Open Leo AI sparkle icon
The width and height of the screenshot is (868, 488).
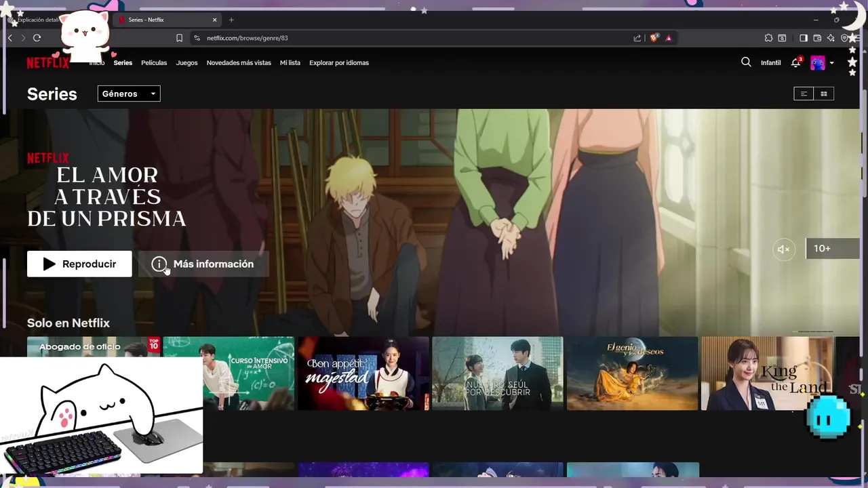(831, 38)
